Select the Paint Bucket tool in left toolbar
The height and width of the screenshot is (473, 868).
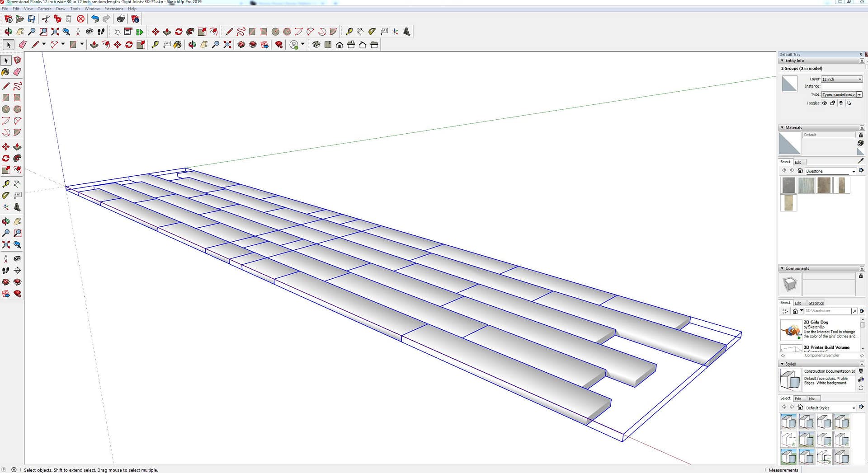(5, 72)
